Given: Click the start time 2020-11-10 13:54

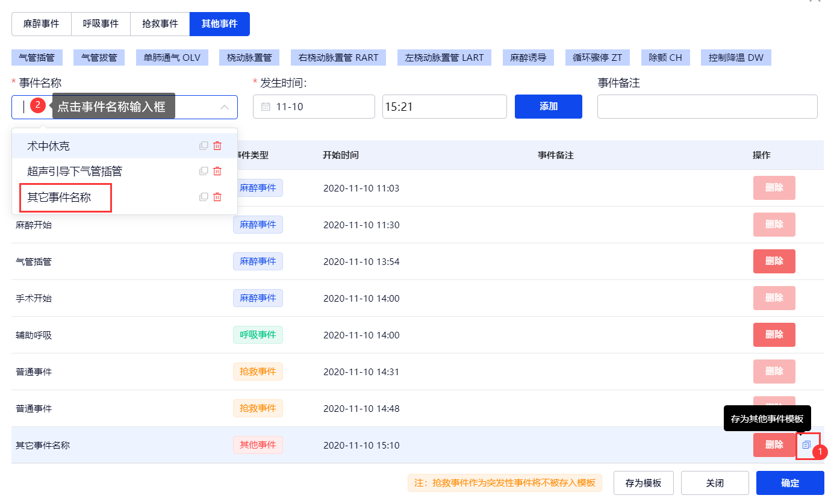Looking at the screenshot, I should tap(361, 261).
